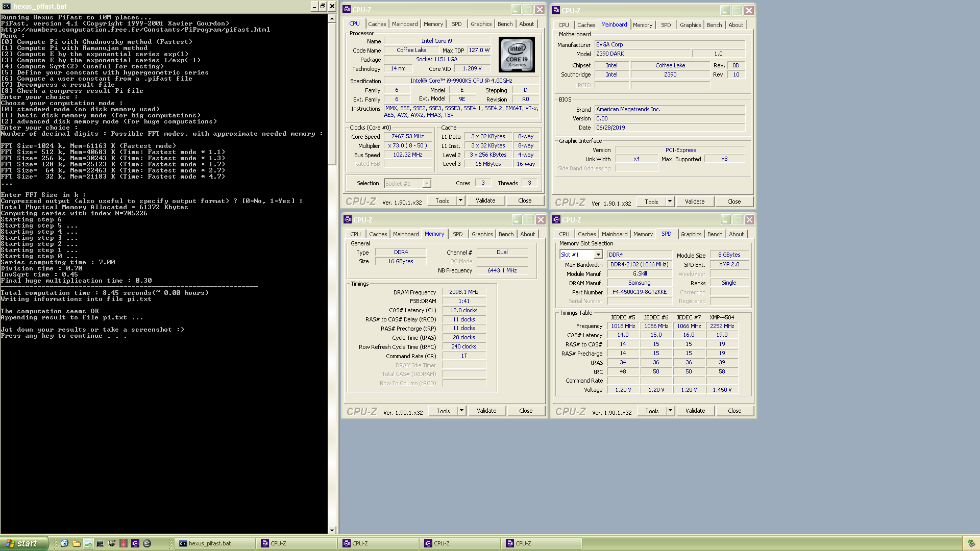980x551 pixels.
Task: Activate the second CPU-Z taskbar button
Action: coord(378,543)
